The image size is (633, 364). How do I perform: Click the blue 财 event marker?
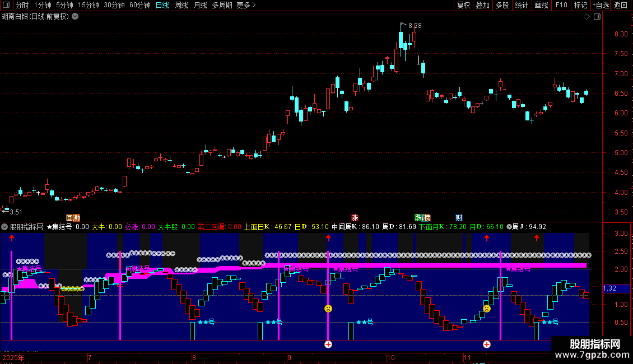click(x=459, y=218)
